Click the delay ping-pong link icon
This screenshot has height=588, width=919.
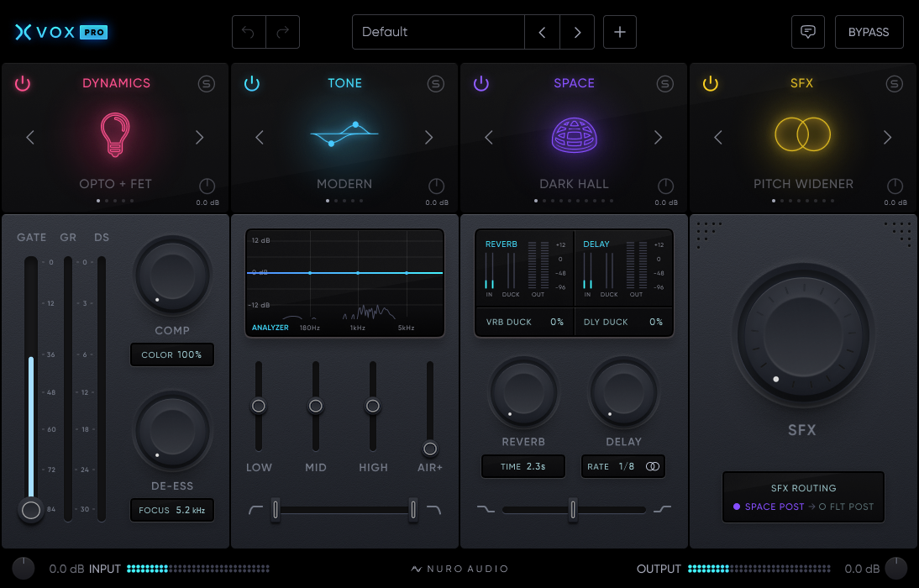click(653, 466)
